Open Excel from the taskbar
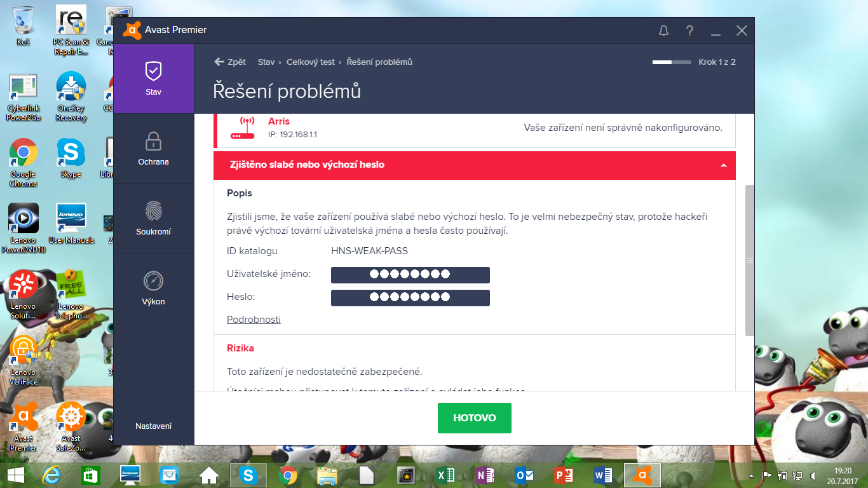 click(444, 475)
